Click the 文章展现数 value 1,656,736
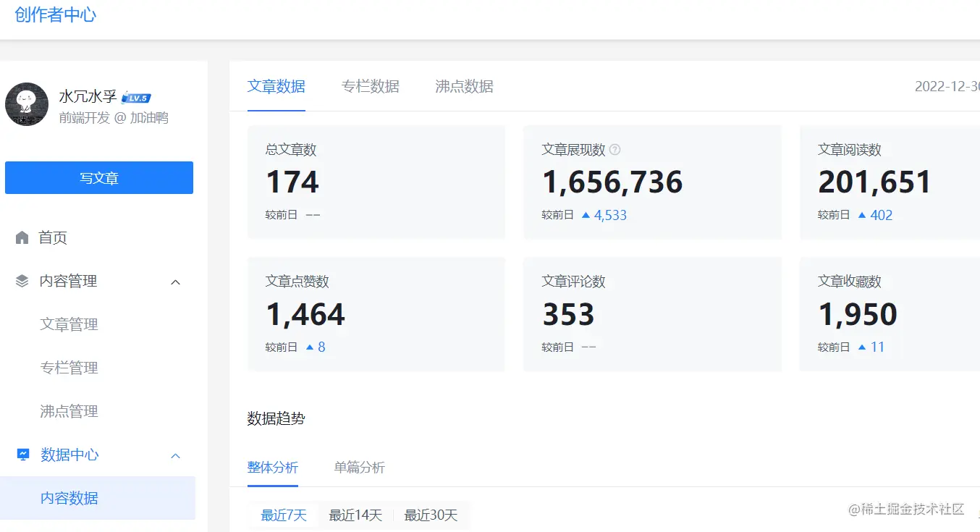 pos(612,182)
